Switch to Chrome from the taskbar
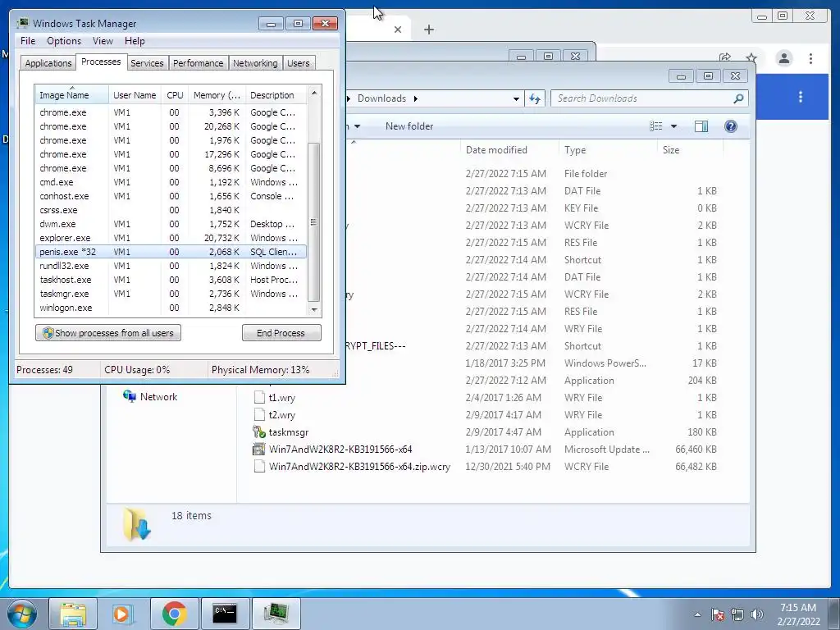This screenshot has height=630, width=840. pos(174,614)
